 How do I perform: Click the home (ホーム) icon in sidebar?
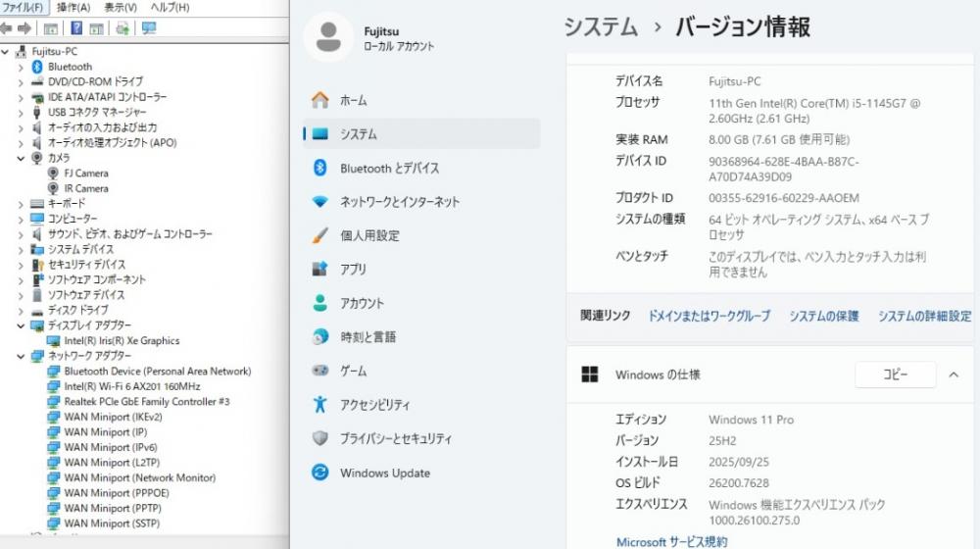point(319,101)
